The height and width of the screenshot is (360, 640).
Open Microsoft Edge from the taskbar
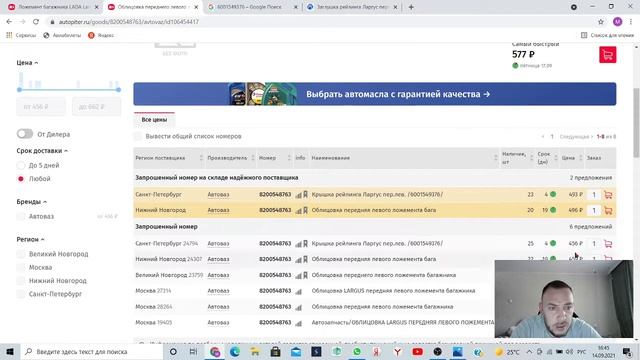[235, 351]
